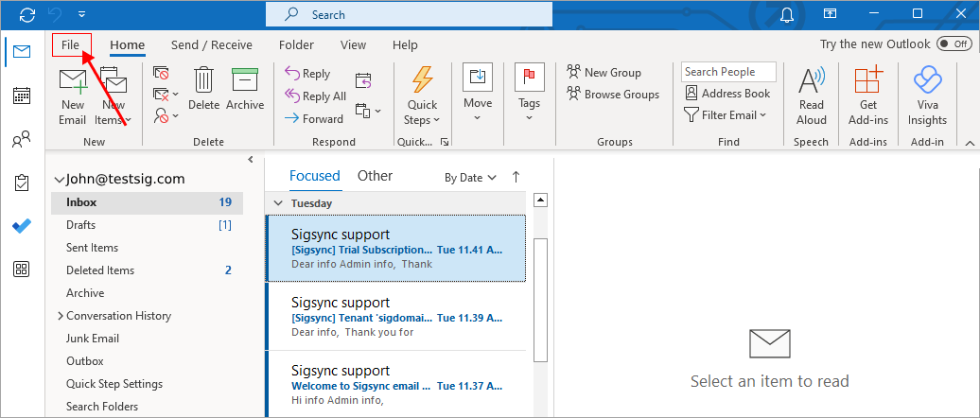This screenshot has width=980, height=418.
Task: Click the Reply All button
Action: (x=316, y=96)
